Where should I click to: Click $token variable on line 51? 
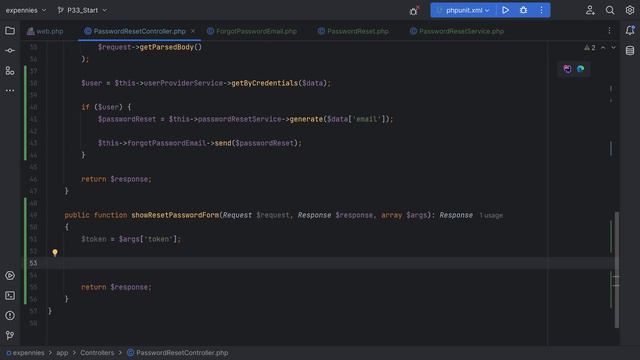pyautogui.click(x=94, y=239)
